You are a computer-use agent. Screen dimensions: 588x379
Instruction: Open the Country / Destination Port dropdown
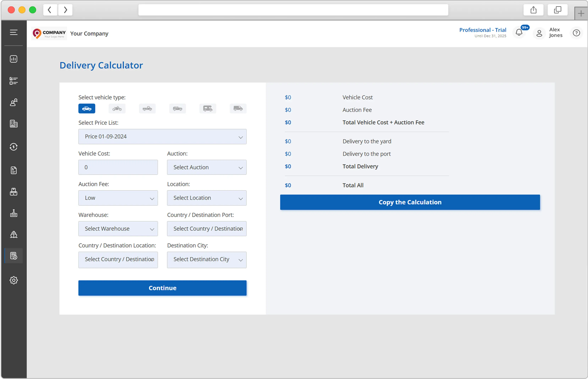[x=207, y=229]
